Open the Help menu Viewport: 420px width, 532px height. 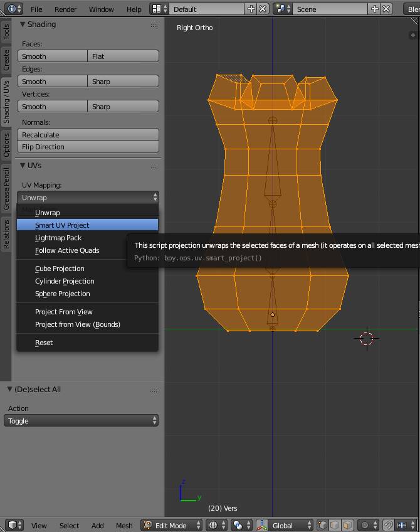click(134, 9)
